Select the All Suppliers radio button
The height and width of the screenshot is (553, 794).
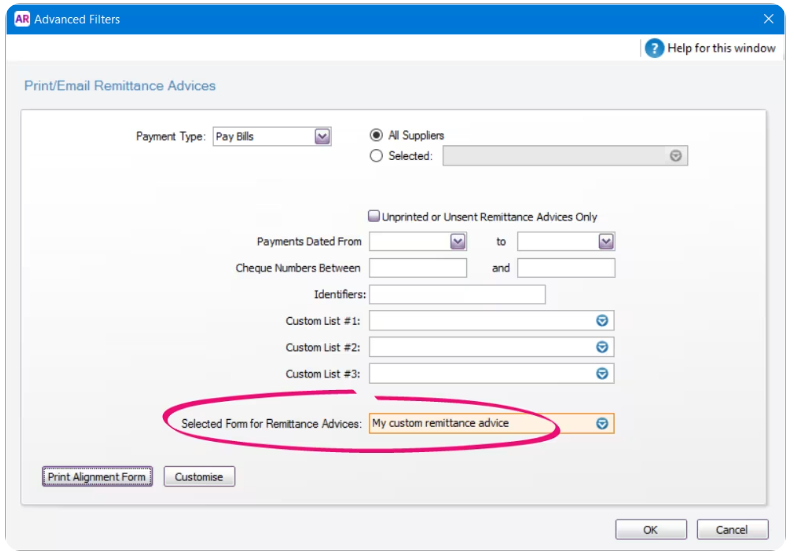377,135
